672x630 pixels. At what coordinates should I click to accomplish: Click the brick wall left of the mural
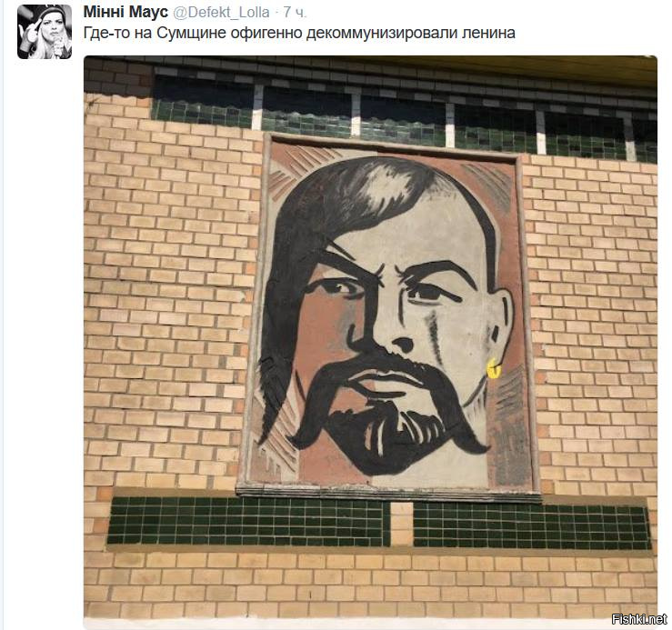[x=169, y=300]
